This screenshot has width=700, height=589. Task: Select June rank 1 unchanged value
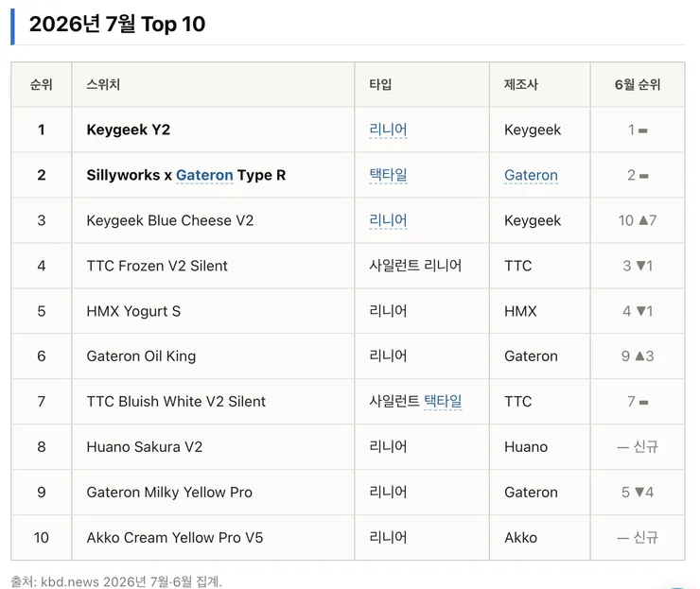(638, 130)
